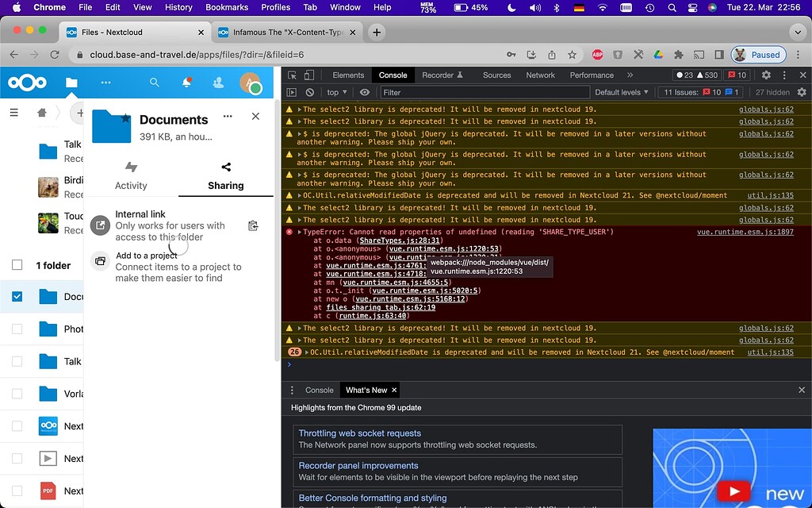Select checkbox for Nextcloud image file
Screen dimensions: 812x508
(17, 426)
